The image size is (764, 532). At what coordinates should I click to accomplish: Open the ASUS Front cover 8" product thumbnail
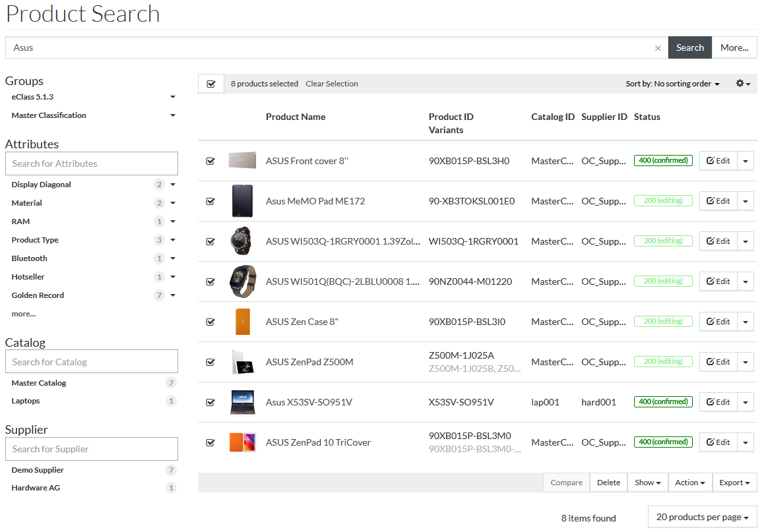(242, 161)
